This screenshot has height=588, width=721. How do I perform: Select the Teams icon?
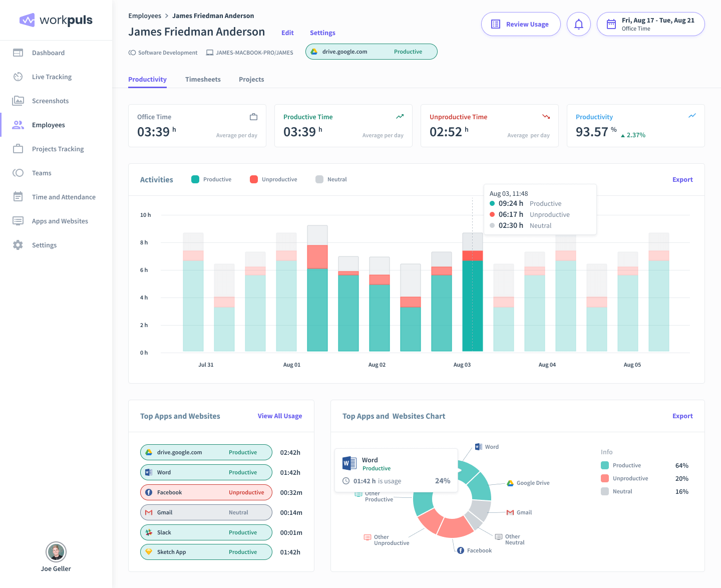click(x=18, y=173)
